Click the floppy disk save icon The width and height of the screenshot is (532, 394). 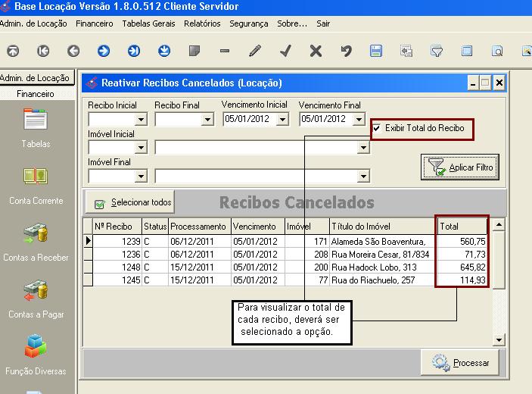[x=376, y=52]
